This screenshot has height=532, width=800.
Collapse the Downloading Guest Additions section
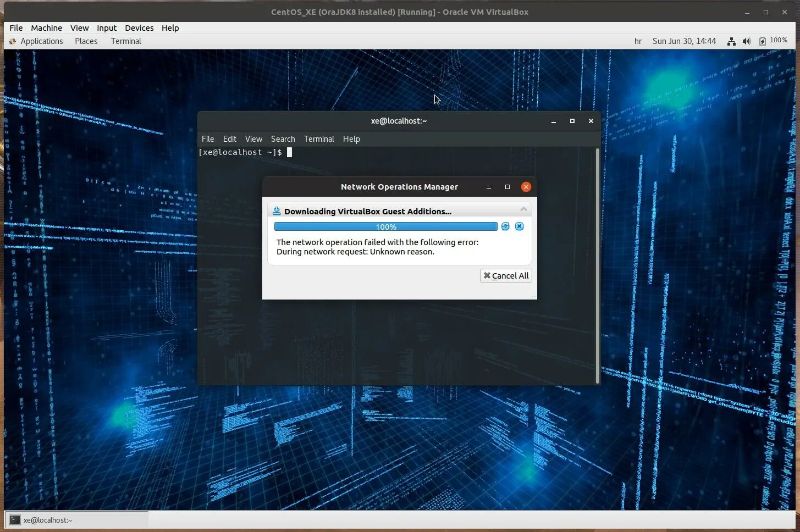coord(523,209)
